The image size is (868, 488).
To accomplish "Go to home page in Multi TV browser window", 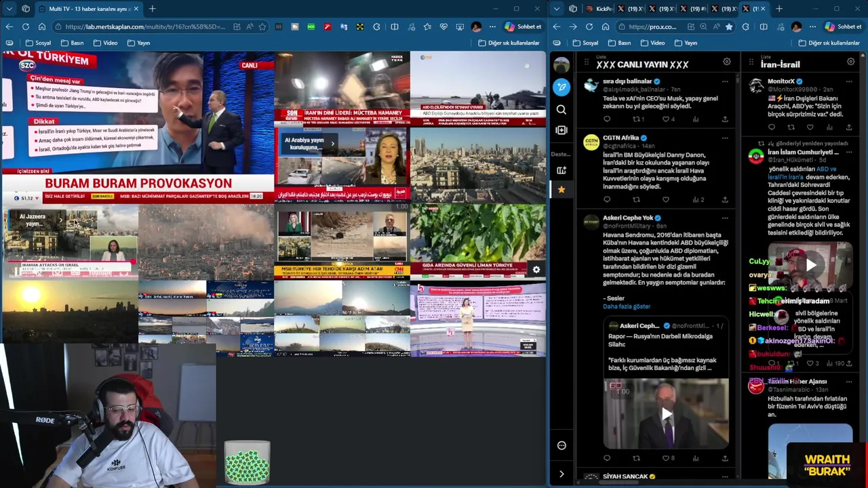I will 42,27.
